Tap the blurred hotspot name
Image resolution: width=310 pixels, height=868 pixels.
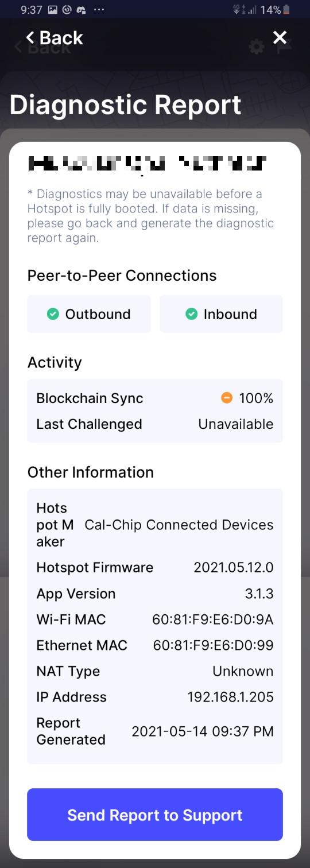point(148,164)
